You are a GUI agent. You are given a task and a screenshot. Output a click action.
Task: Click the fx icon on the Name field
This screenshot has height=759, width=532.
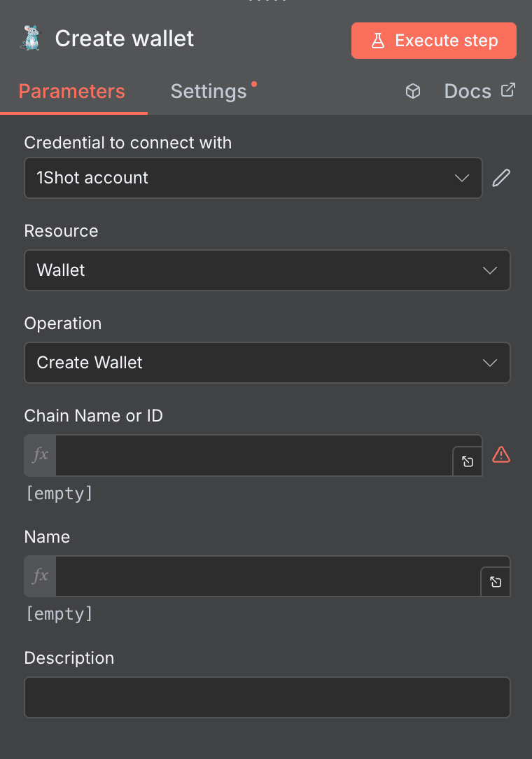(38, 576)
